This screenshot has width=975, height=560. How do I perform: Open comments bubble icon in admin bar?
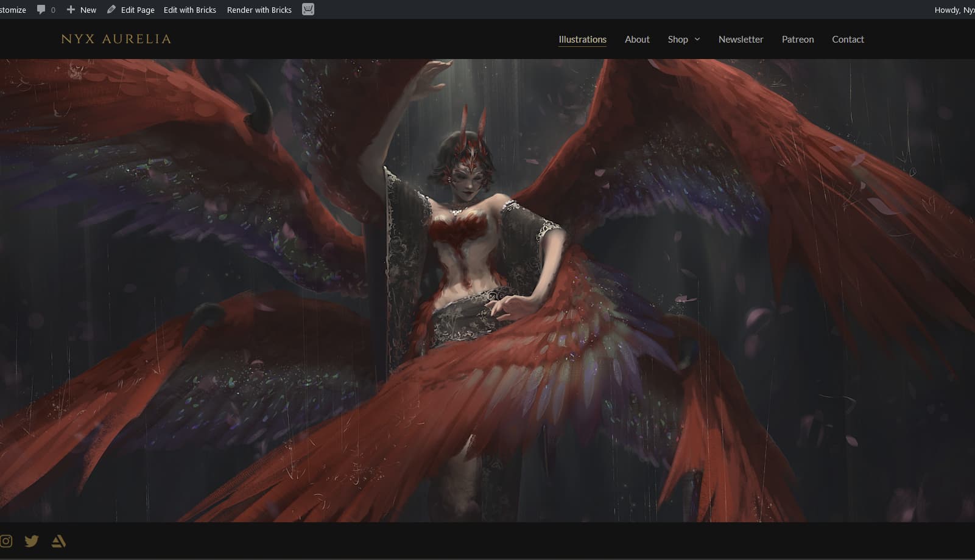[41, 10]
